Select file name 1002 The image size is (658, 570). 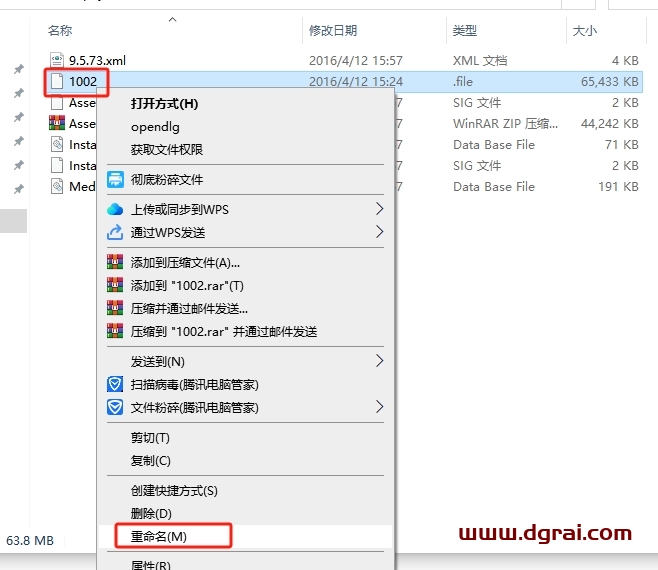click(x=83, y=81)
